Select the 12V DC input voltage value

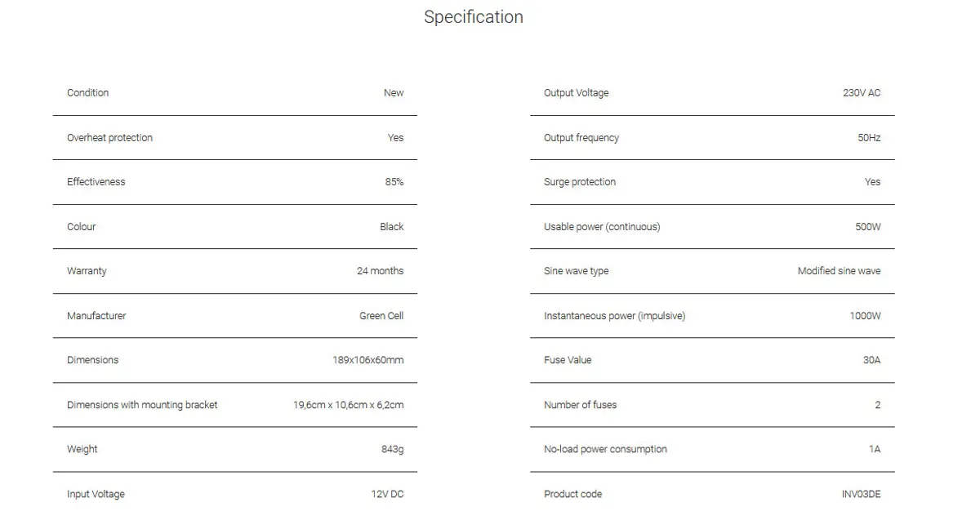387,494
